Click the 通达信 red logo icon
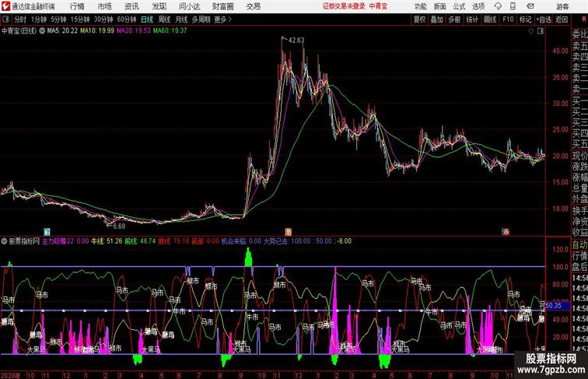This screenshot has width=588, height=379. point(5,6)
